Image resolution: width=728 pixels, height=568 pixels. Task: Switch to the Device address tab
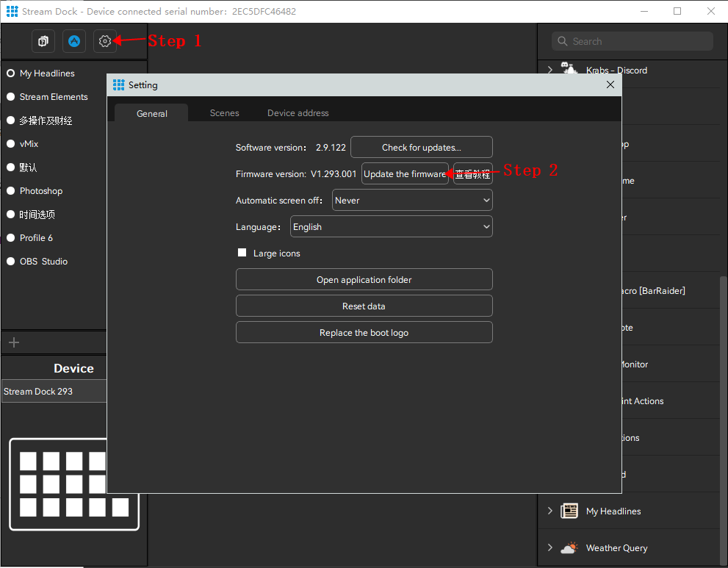coord(298,113)
